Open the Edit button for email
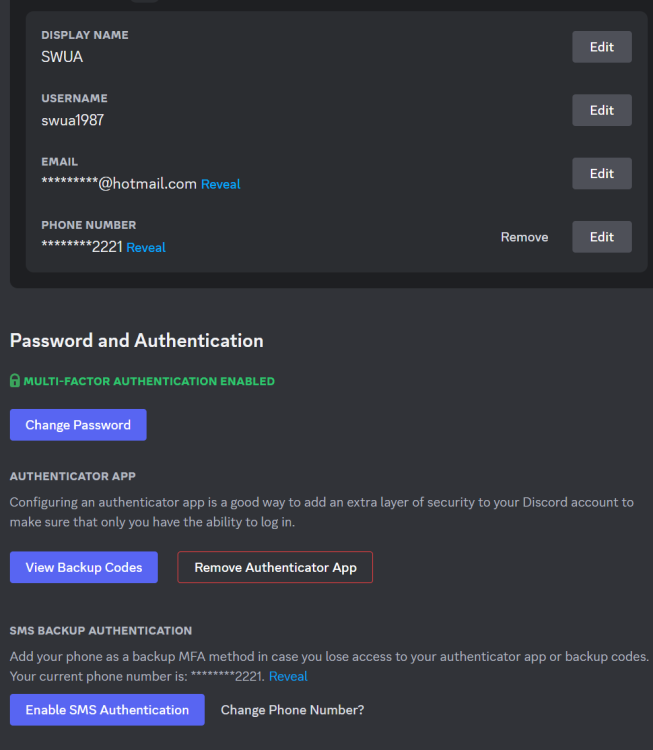The width and height of the screenshot is (653, 750). click(x=601, y=173)
